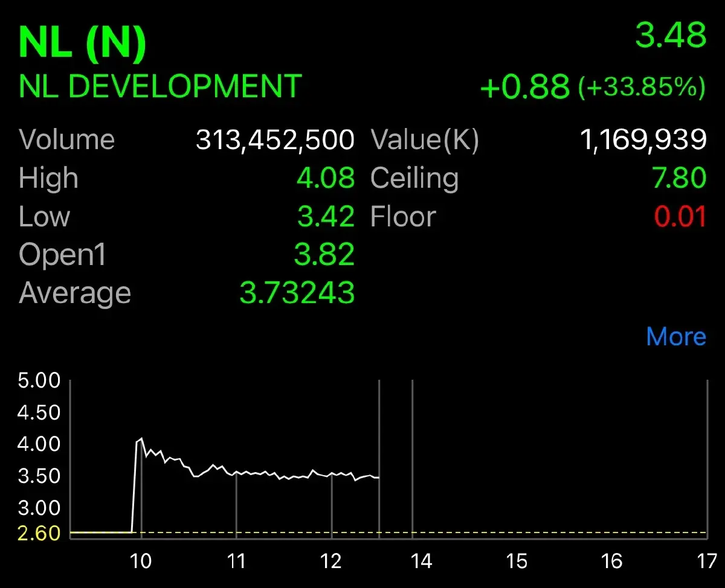Viewport: 725px width, 588px height.
Task: Click the 17 hour label on time axis
Action: pos(706,561)
